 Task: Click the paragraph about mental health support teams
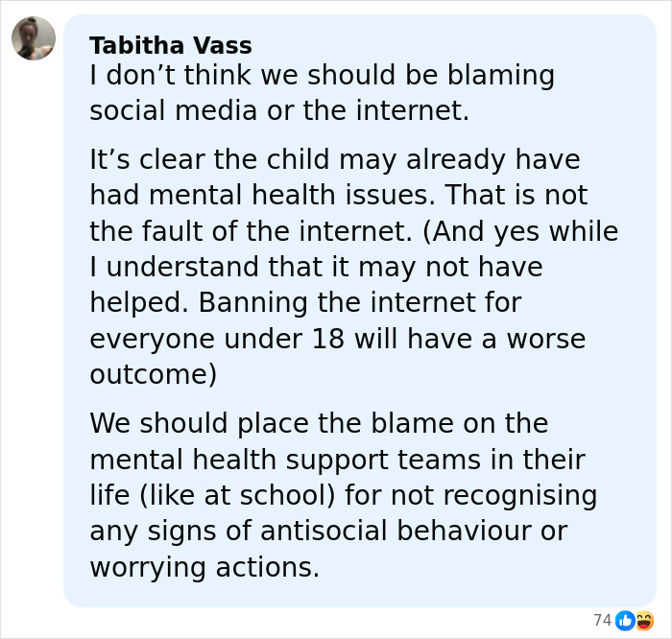pyautogui.click(x=343, y=495)
